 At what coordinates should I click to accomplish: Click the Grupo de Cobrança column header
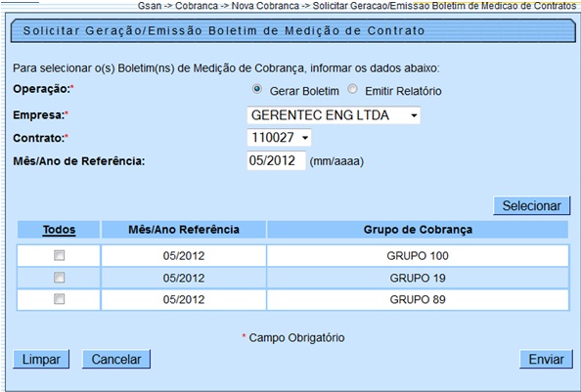[418, 230]
